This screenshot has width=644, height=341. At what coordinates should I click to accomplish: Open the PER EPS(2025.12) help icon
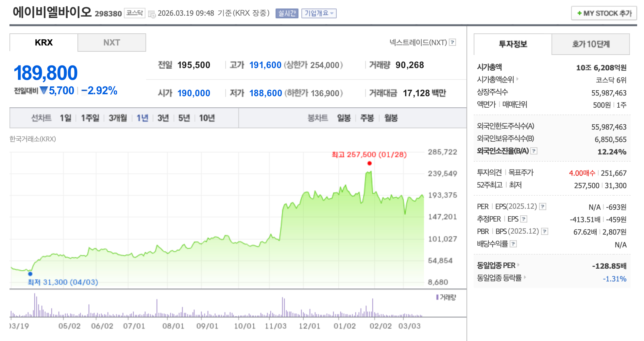(543, 206)
